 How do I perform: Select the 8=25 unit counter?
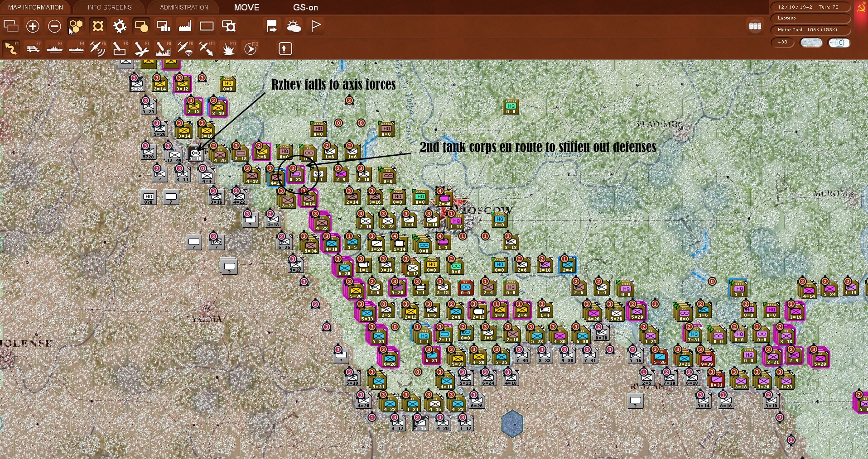[x=296, y=175]
